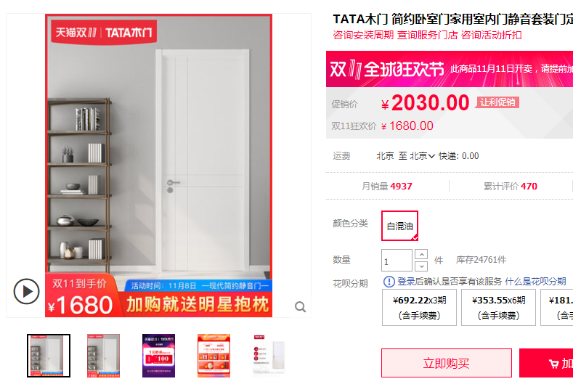The image size is (573, 392).
Task: Open the 什么是花呗分期 link
Action: 535,282
